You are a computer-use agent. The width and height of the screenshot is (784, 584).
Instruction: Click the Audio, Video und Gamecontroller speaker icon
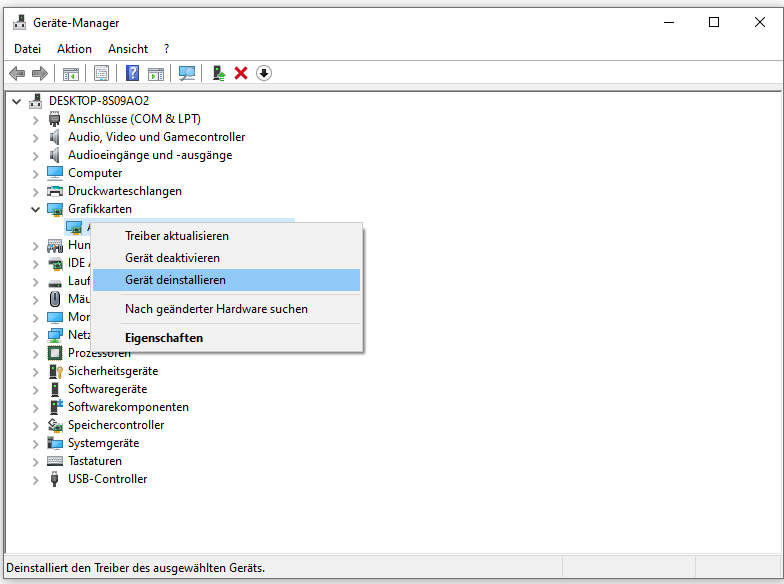click(54, 137)
